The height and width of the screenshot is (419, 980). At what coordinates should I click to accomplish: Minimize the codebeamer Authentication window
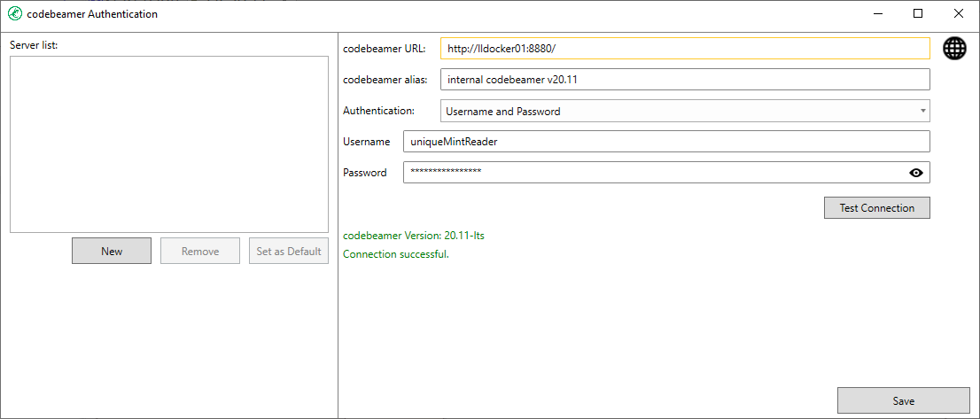877,13
